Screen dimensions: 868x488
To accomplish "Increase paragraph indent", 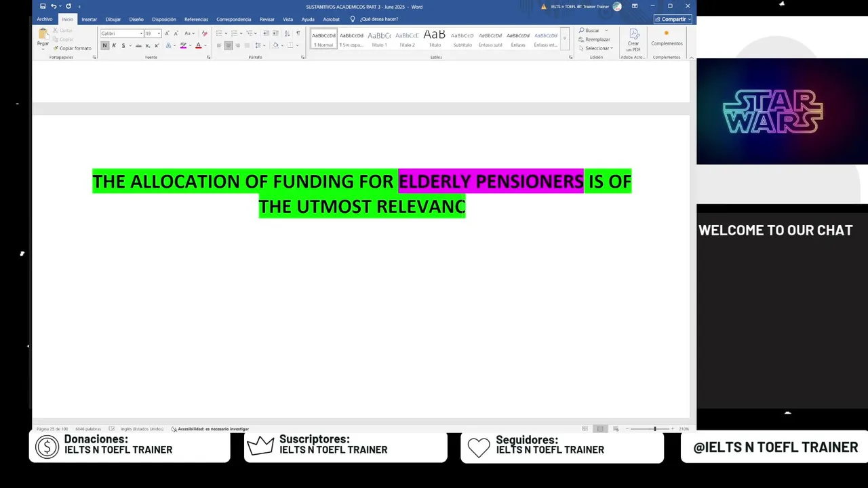I will coord(275,33).
